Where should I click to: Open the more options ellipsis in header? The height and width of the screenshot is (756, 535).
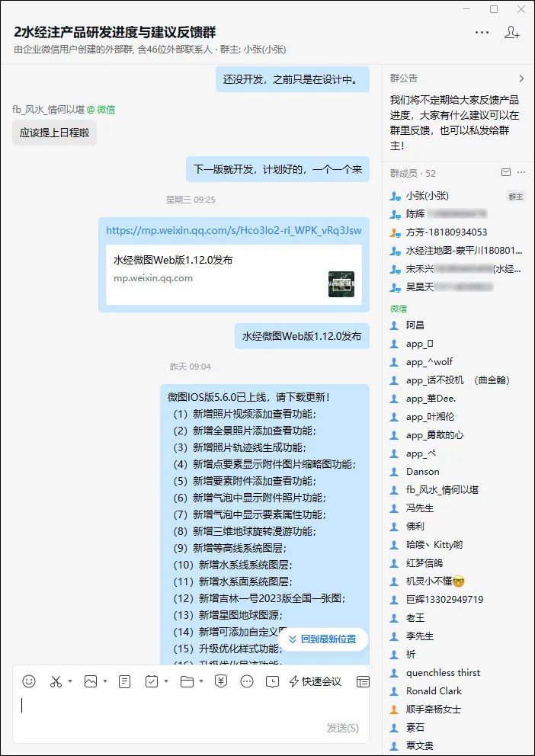pos(482,33)
